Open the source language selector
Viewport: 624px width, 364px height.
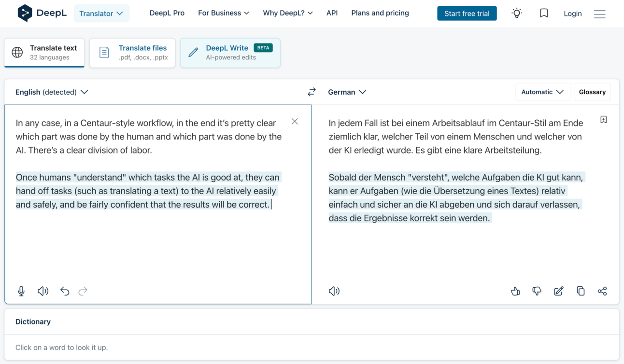(x=52, y=92)
